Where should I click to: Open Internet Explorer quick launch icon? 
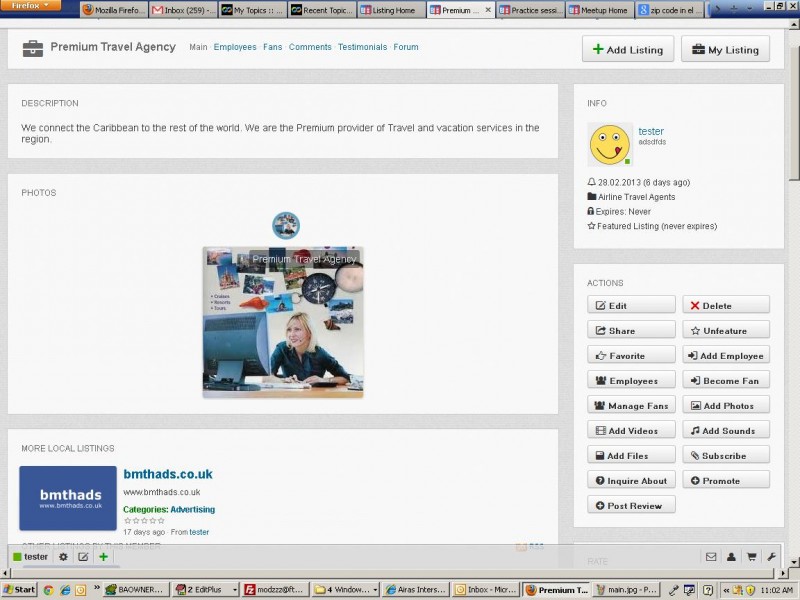pyautogui.click(x=65, y=590)
